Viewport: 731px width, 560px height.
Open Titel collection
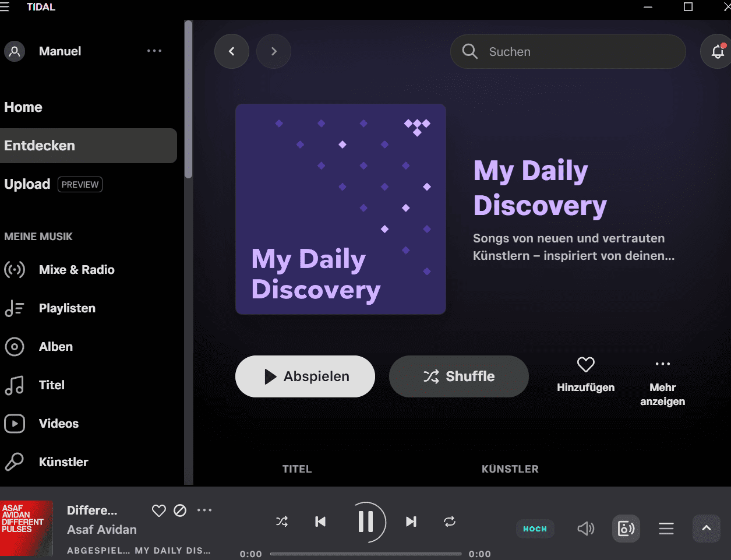tap(52, 385)
